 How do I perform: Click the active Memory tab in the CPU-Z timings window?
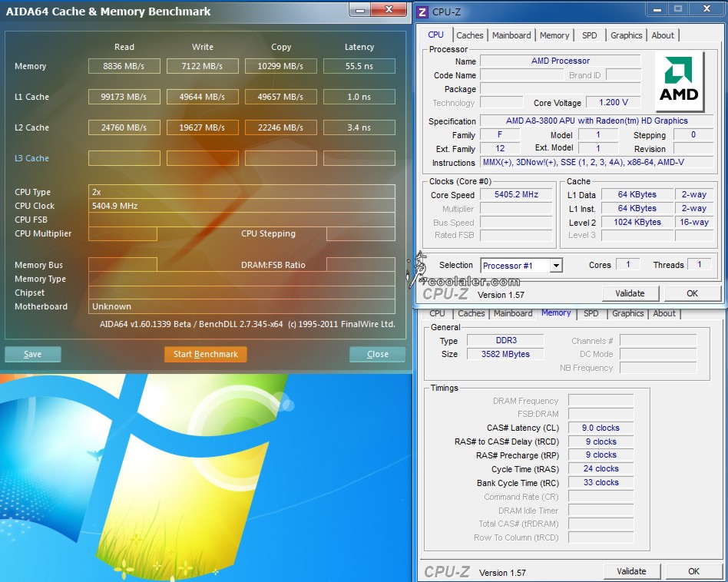pos(556,312)
